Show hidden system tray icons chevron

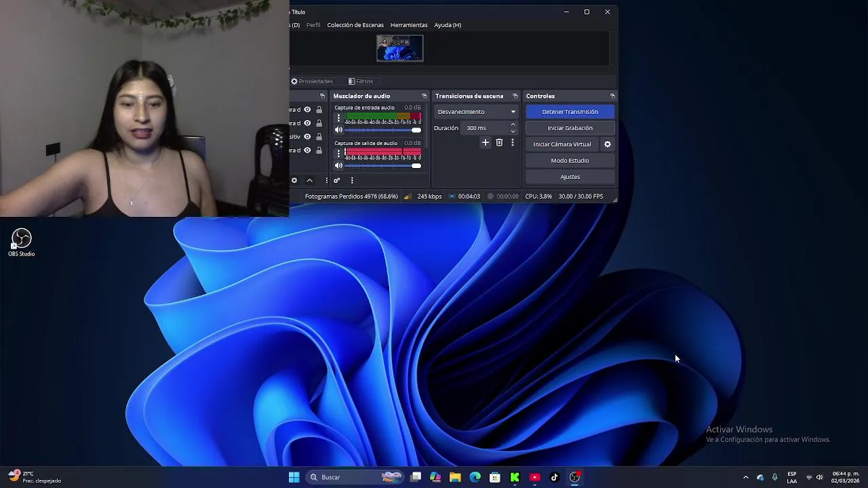tap(746, 477)
